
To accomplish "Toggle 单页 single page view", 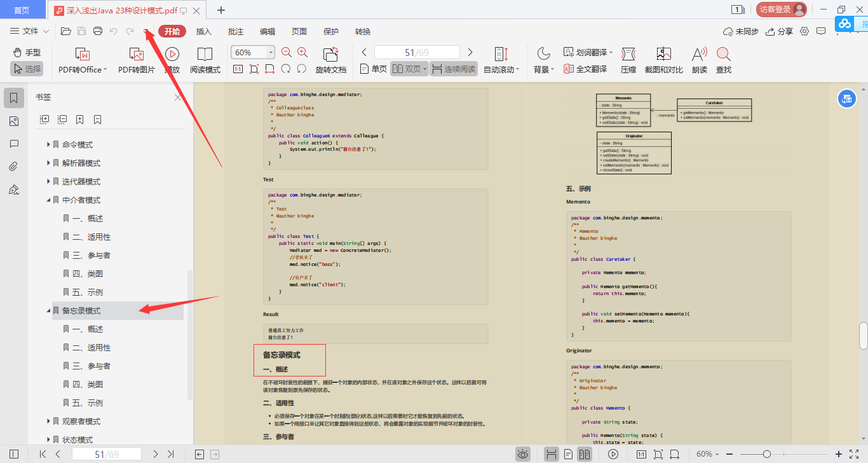I will 374,69.
